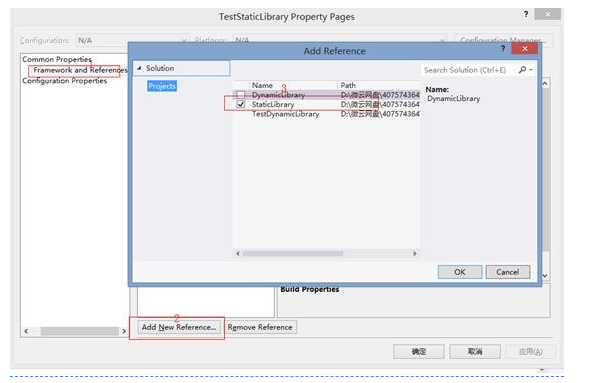The image size is (593, 383).
Task: Close the Add Reference dialog
Action: 525,48
